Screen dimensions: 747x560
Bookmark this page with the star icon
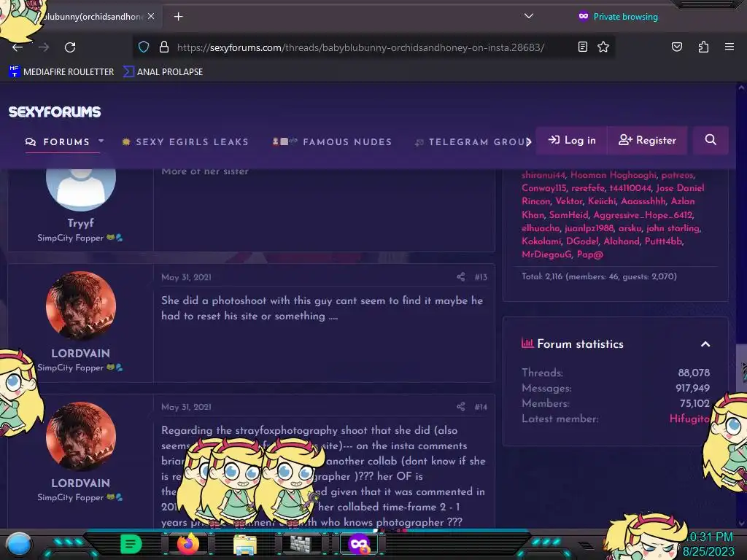coord(603,47)
